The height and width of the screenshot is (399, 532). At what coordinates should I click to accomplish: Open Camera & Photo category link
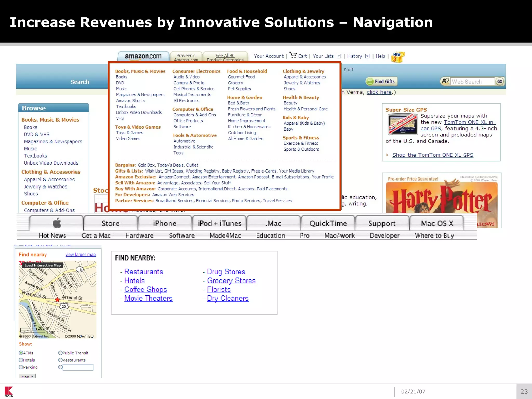[x=189, y=83]
